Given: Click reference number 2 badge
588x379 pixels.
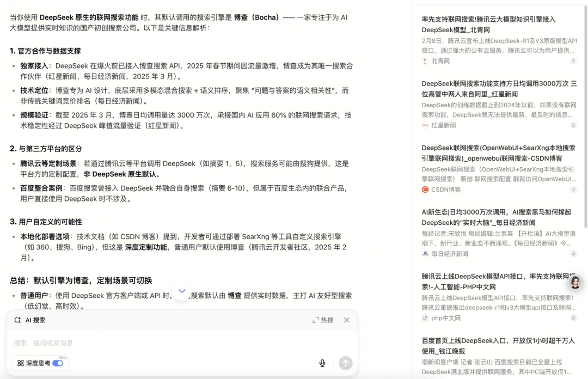Looking at the screenshot, I should (573, 125).
